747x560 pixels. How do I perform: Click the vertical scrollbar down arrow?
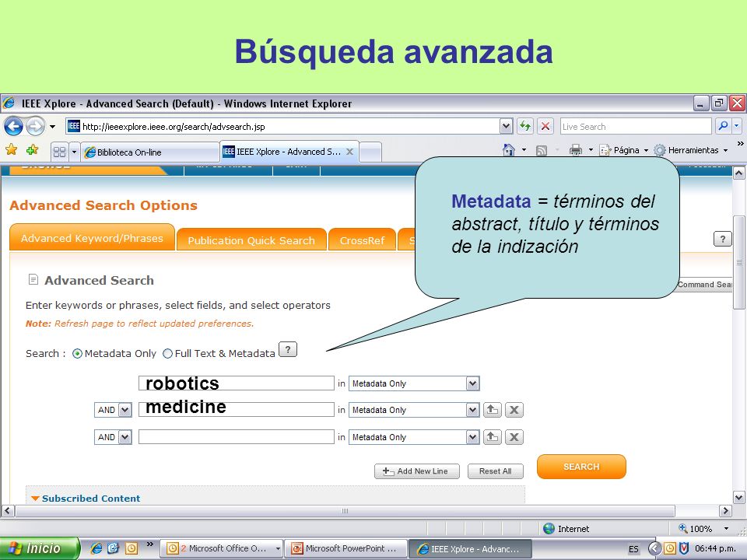tap(739, 498)
